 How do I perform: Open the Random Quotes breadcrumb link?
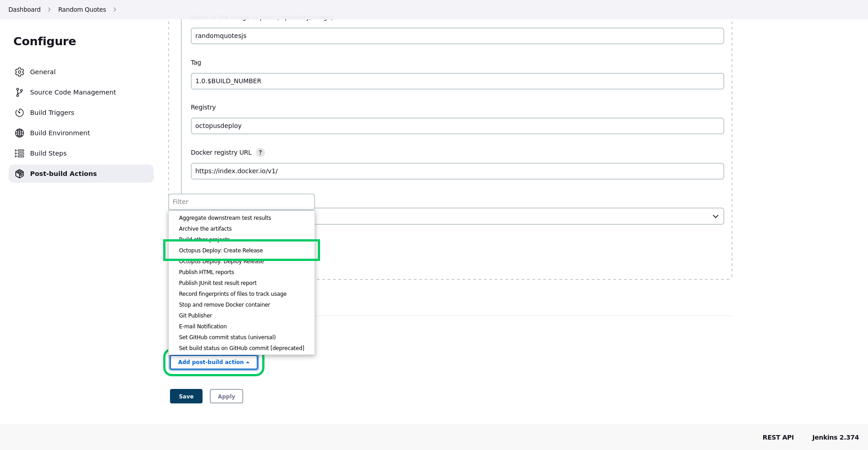pos(82,9)
